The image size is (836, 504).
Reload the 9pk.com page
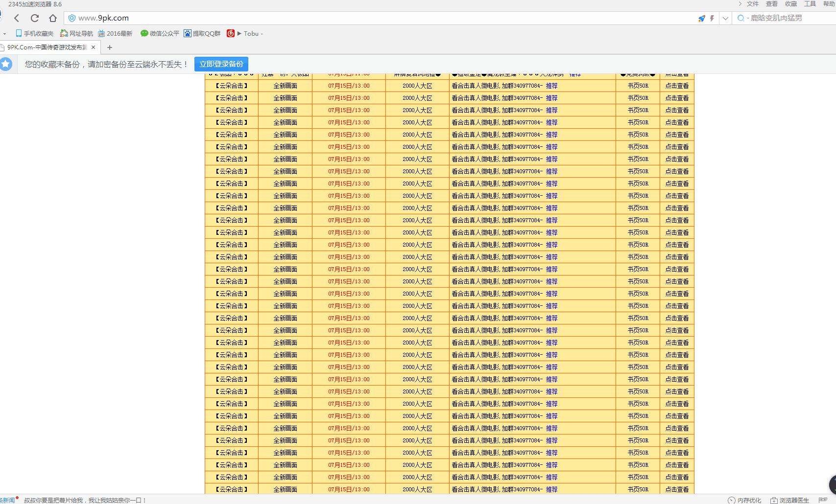[x=34, y=18]
